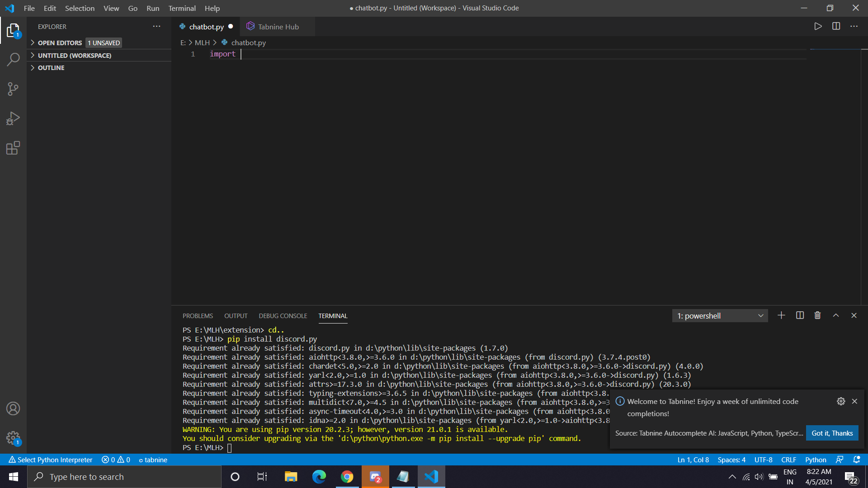Open the Terminal menu
The image size is (868, 488).
tap(182, 8)
